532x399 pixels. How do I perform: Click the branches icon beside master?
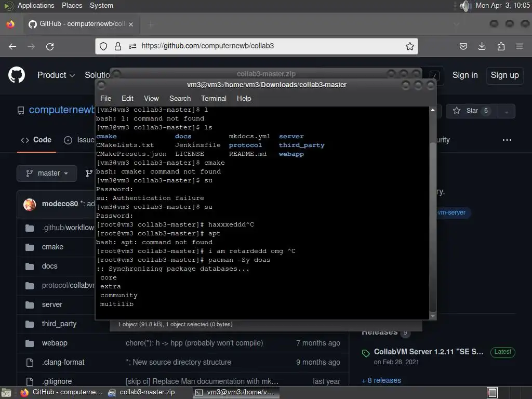tap(89, 174)
